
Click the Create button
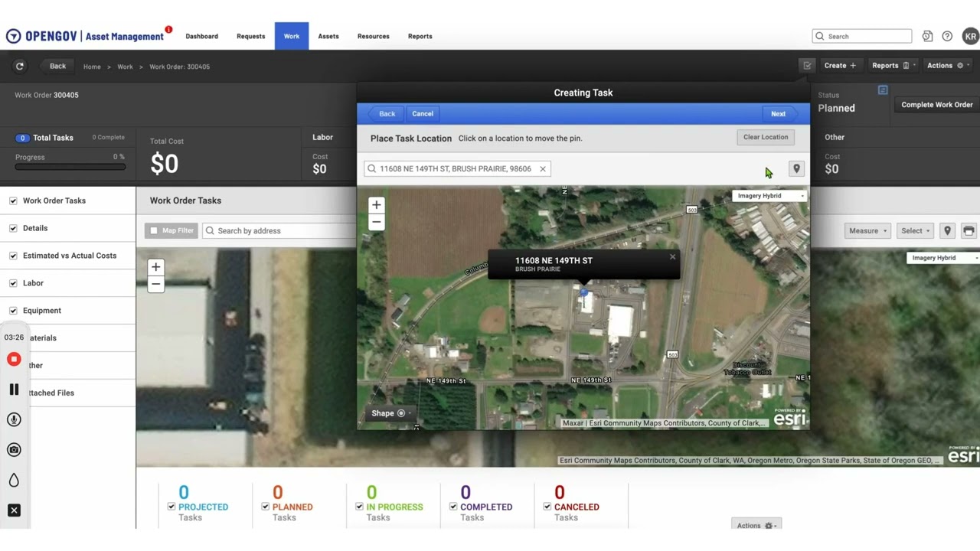point(841,66)
